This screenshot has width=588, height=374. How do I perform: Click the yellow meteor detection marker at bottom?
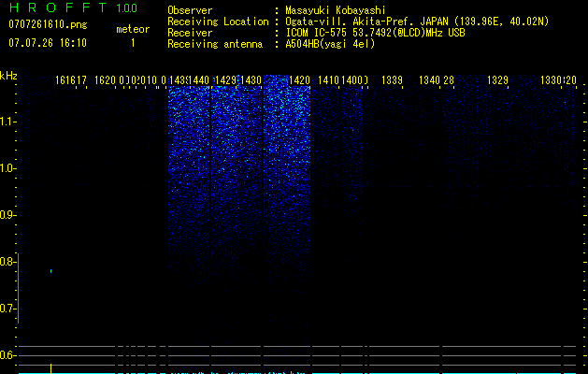[51, 368]
